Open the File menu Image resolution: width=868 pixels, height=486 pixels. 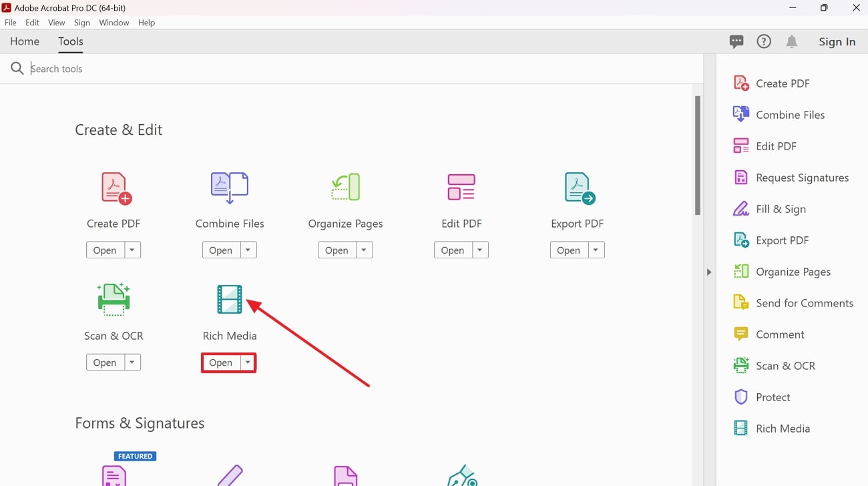click(x=10, y=23)
